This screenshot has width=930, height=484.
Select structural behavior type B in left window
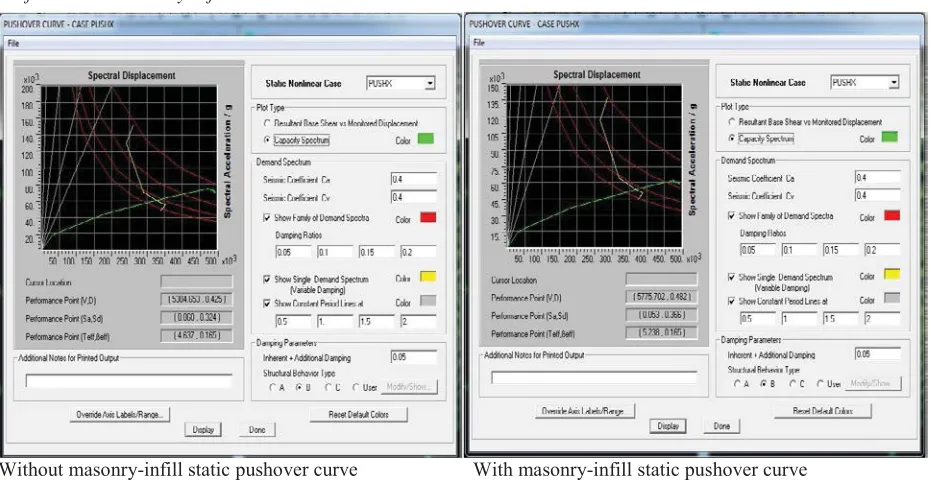click(300, 387)
